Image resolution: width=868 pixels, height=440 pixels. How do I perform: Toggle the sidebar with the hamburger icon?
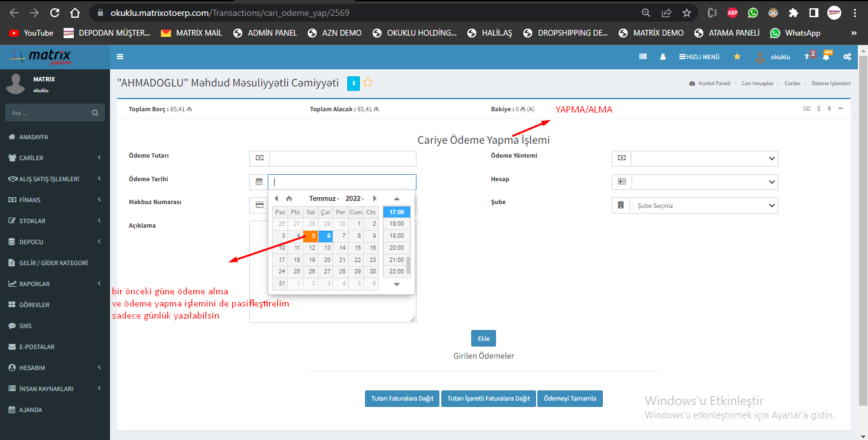pyautogui.click(x=120, y=57)
